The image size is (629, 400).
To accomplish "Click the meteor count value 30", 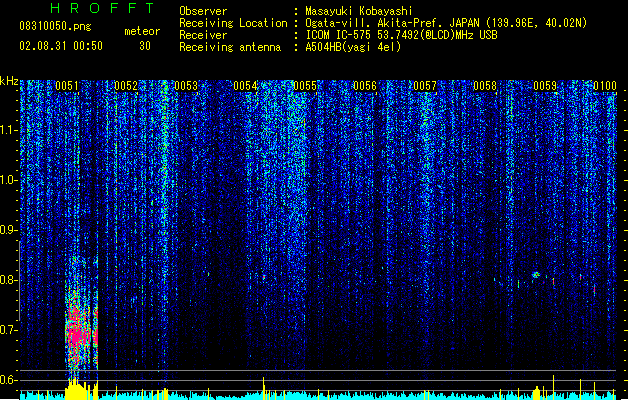I will point(145,46).
